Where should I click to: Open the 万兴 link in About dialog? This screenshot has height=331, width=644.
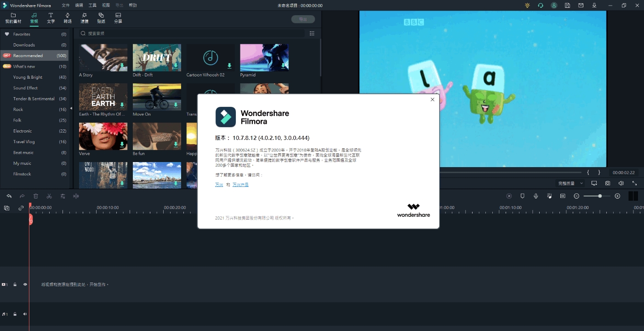[219, 185]
